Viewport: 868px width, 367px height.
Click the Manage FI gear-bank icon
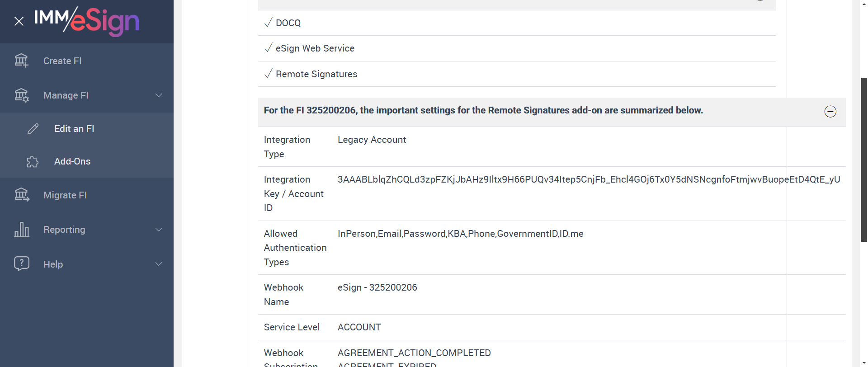(21, 95)
